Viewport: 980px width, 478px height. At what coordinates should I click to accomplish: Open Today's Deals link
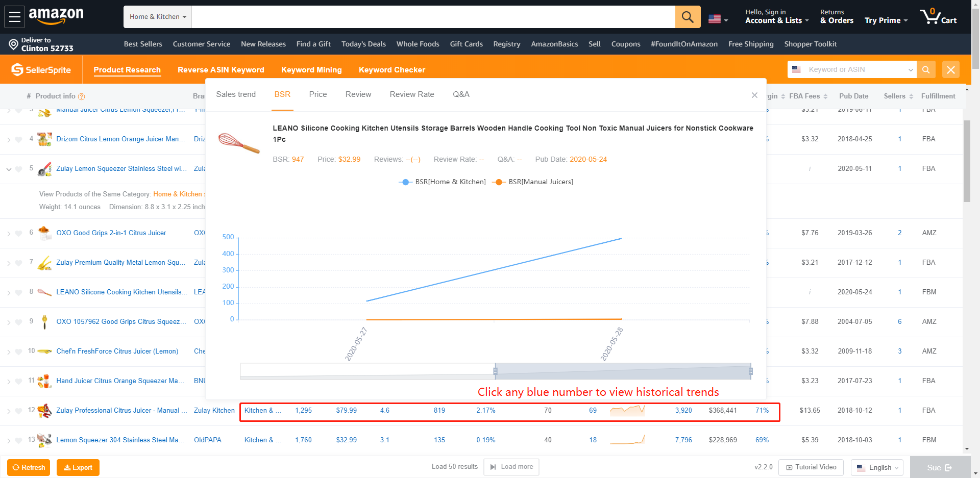pyautogui.click(x=363, y=44)
